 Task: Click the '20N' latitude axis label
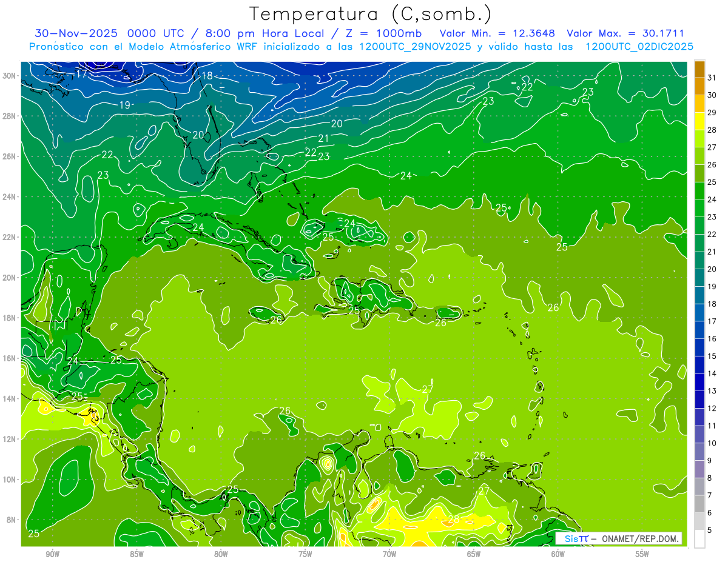[x=10, y=278]
